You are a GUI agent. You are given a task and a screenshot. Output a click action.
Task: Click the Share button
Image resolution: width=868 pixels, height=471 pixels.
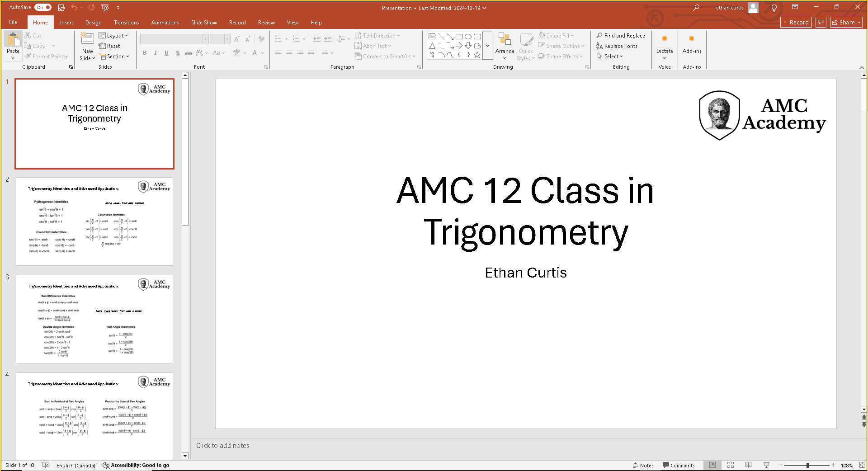[846, 22]
